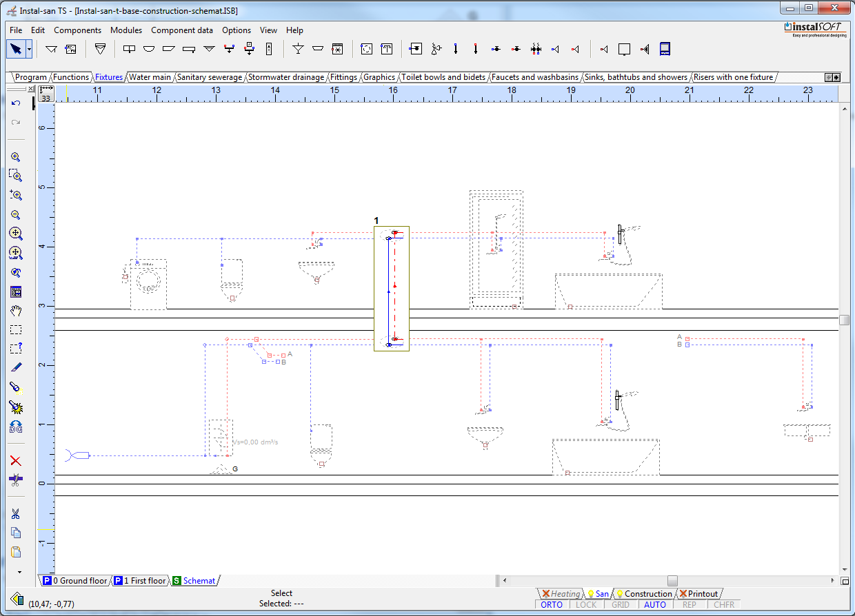The width and height of the screenshot is (855, 616).
Task: Click the yellow arrow icon in status bar
Action: point(17,599)
